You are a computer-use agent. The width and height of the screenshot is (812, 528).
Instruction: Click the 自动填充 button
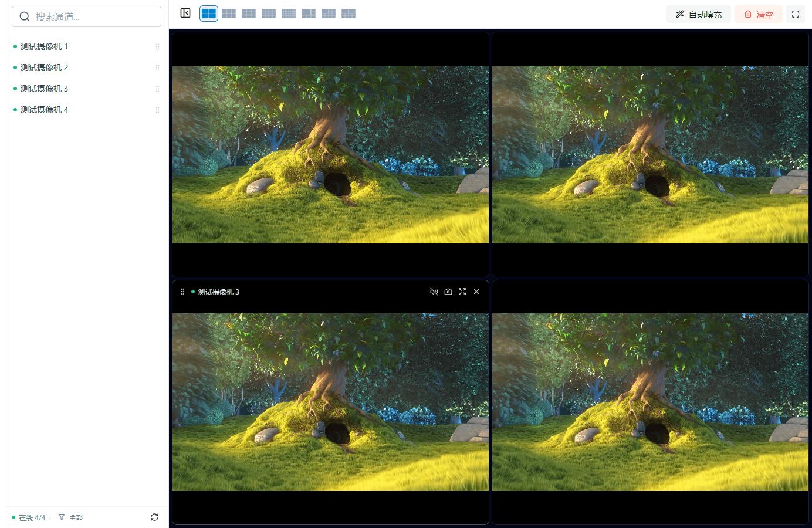point(698,14)
